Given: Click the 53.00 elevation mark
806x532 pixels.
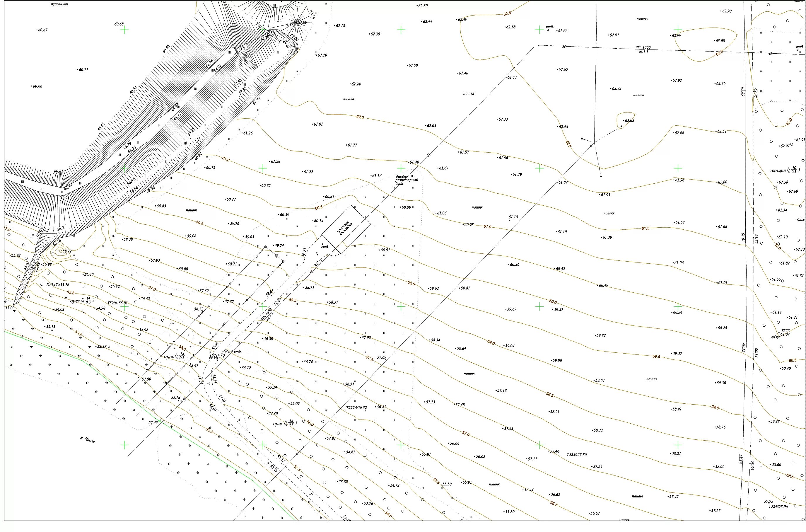Looking at the screenshot, I should (10, 308).
